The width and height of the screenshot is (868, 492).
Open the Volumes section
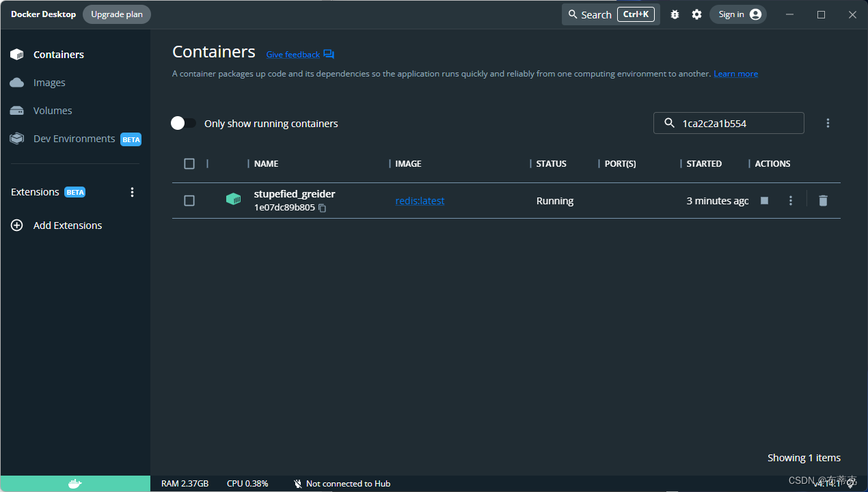(x=53, y=110)
